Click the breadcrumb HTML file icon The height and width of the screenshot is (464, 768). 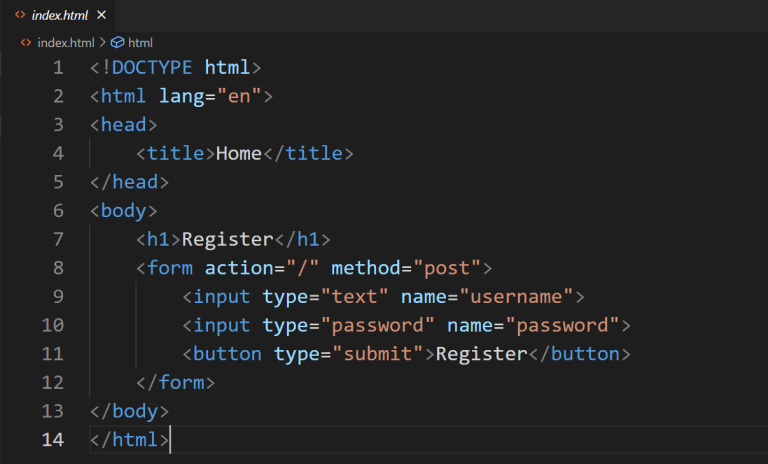point(26,43)
